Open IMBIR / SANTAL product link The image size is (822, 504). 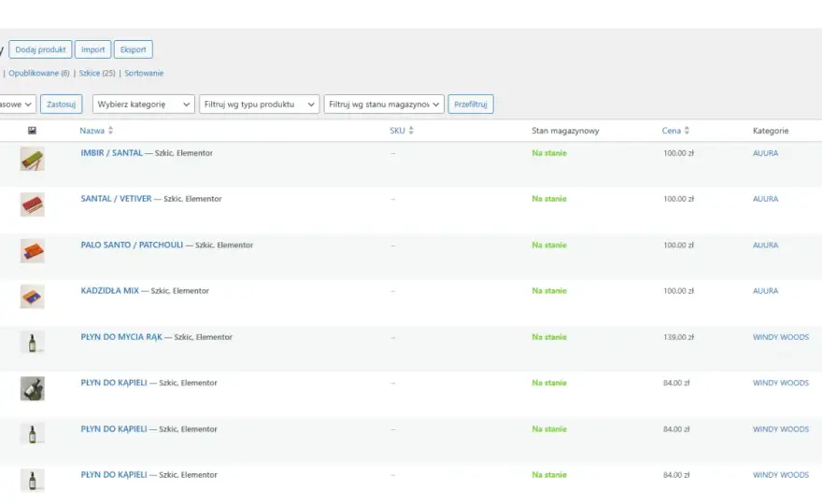click(x=112, y=153)
